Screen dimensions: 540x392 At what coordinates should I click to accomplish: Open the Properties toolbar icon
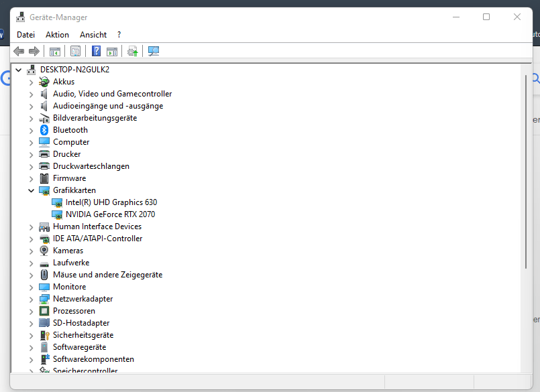(x=75, y=52)
